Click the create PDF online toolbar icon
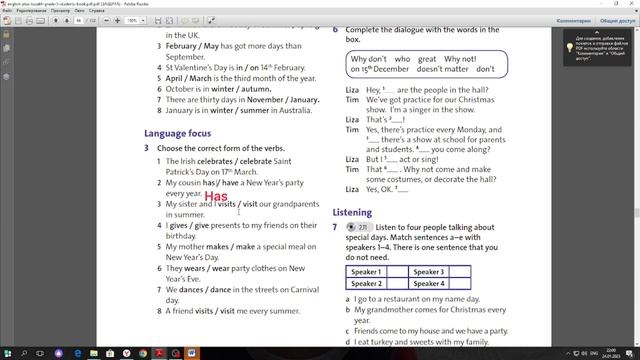640x360 pixels. pyautogui.click(x=7, y=20)
